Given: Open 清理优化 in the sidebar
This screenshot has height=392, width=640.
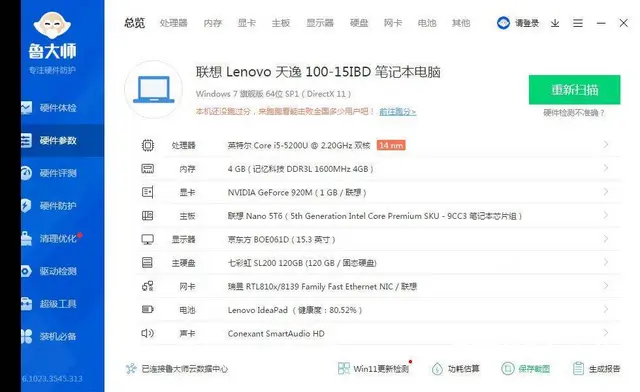Looking at the screenshot, I should pyautogui.click(x=62, y=238).
